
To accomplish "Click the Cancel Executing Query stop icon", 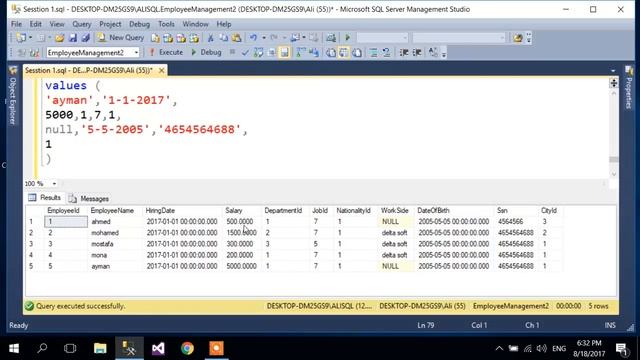I will tap(232, 52).
